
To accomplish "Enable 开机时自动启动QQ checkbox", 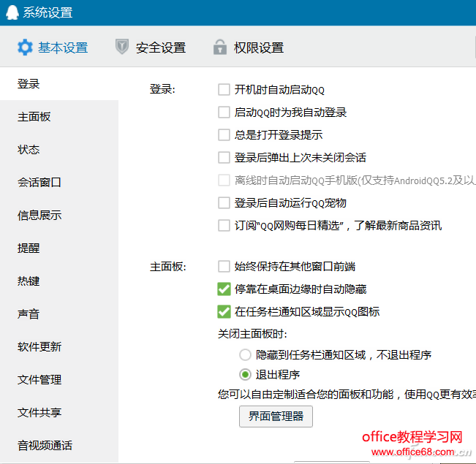I will coord(224,90).
